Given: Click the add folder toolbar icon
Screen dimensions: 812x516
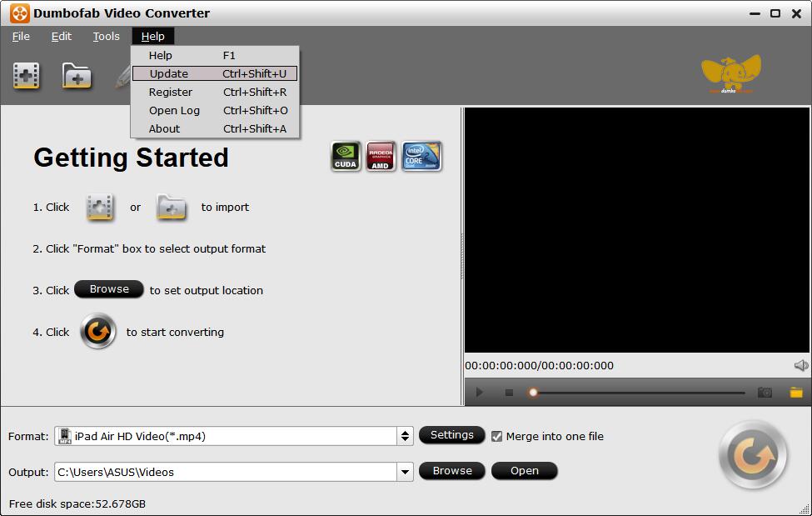Looking at the screenshot, I should pyautogui.click(x=77, y=76).
